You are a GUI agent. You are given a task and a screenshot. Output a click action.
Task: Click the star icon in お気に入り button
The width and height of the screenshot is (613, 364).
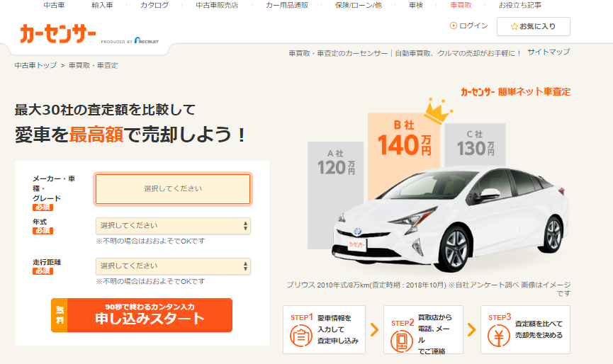tap(514, 27)
